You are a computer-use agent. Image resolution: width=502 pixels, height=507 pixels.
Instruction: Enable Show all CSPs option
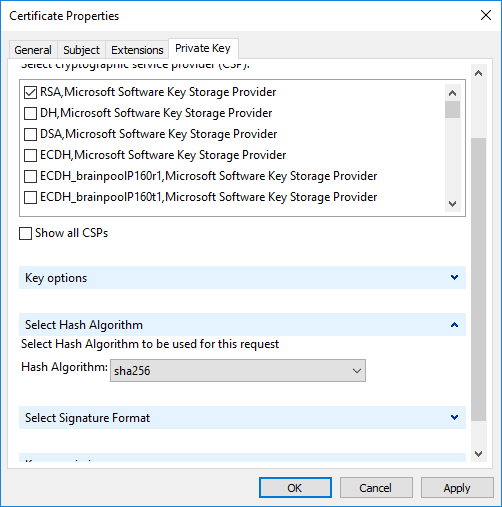(26, 233)
